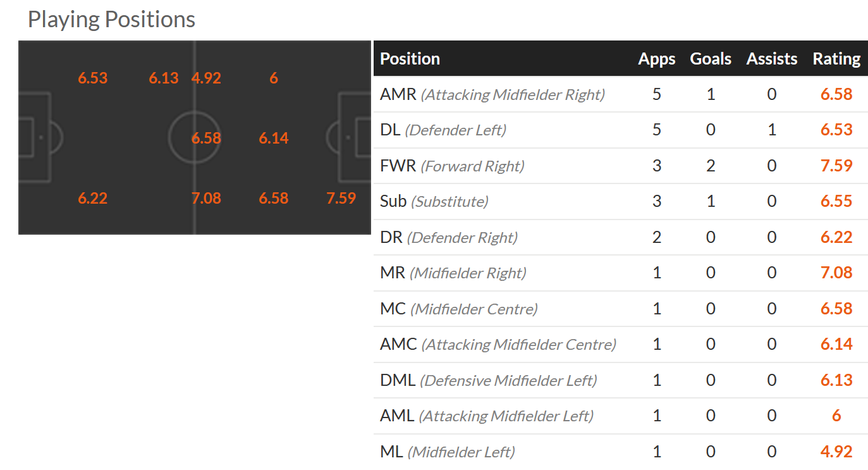Click the 7.08 rating on the pitch
Screen dimensions: 868x470
pyautogui.click(x=206, y=198)
